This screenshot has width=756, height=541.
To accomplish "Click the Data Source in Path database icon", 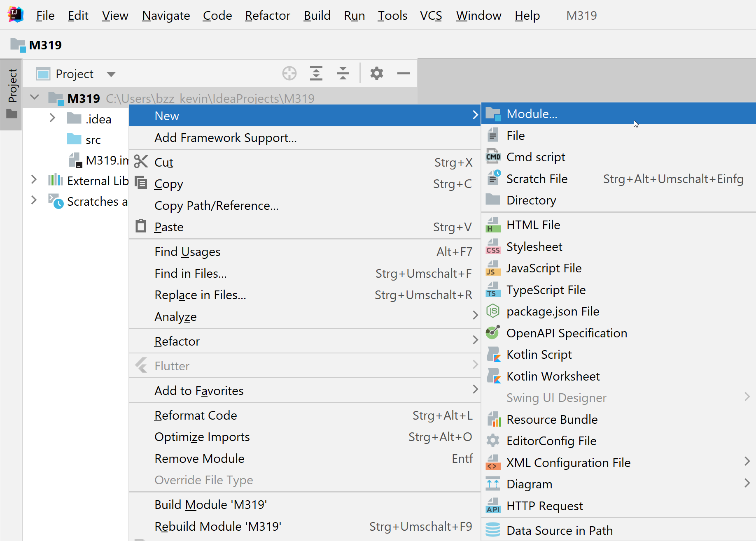I will 493,530.
